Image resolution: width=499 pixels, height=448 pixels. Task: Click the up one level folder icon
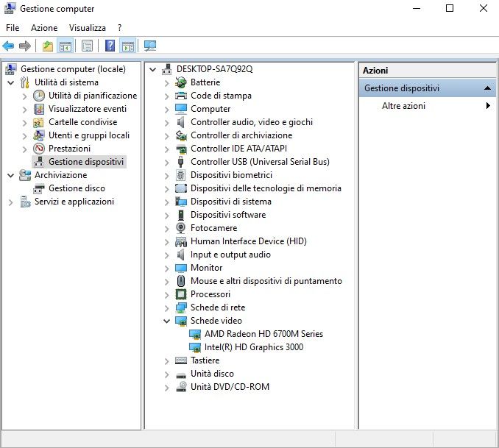(x=48, y=46)
